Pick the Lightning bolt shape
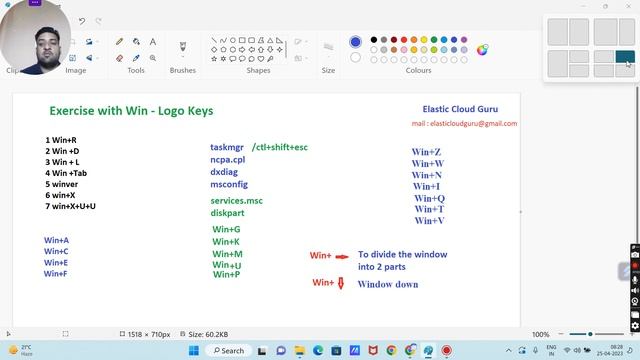This screenshot has width=640, height=360. point(270,59)
